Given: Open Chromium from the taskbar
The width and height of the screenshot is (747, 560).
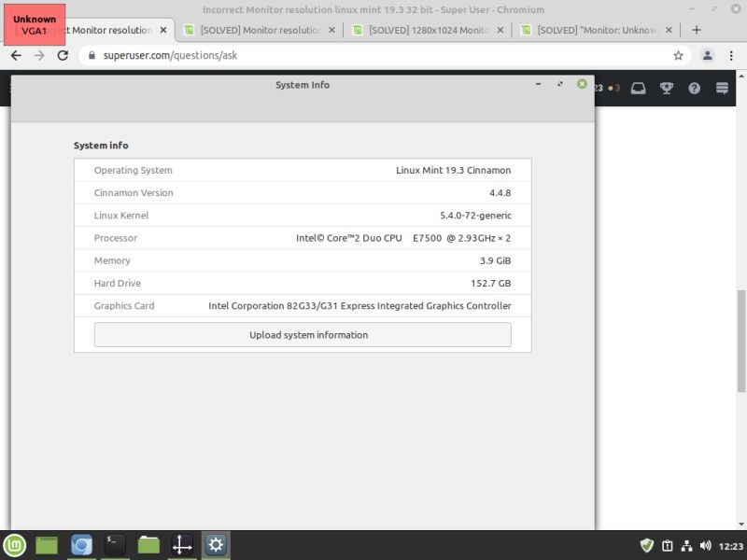Looking at the screenshot, I should point(80,544).
